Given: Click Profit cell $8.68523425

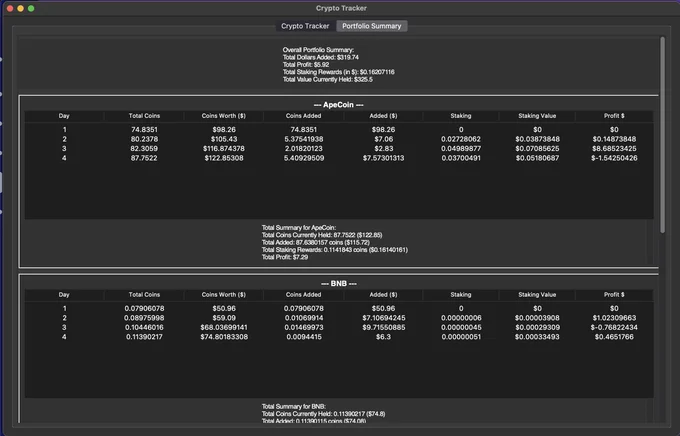Looking at the screenshot, I should 614,149.
